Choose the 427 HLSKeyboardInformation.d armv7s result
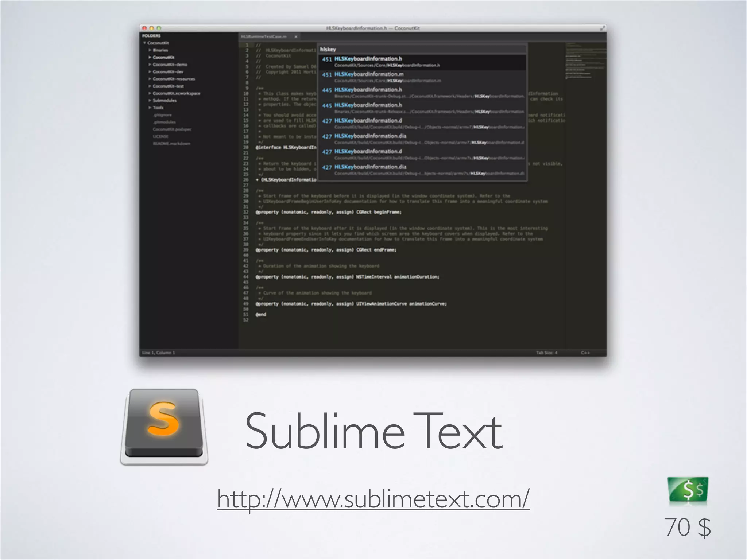This screenshot has height=560, width=747. (x=422, y=155)
